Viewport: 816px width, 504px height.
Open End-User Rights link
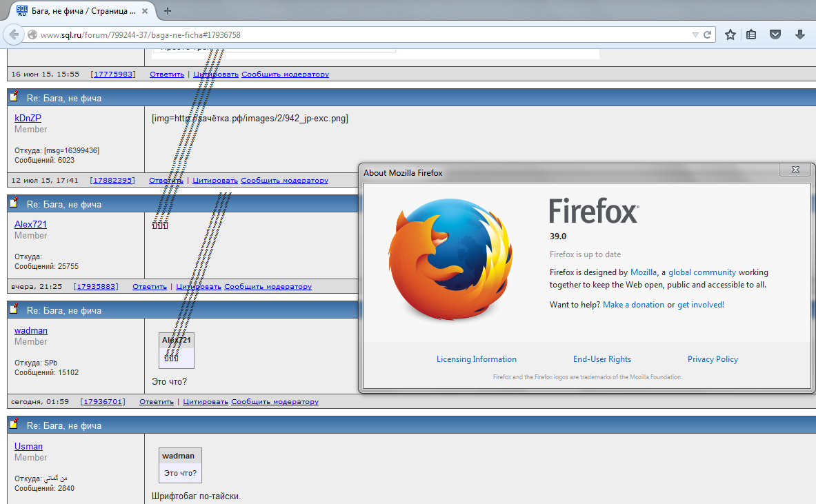point(601,359)
